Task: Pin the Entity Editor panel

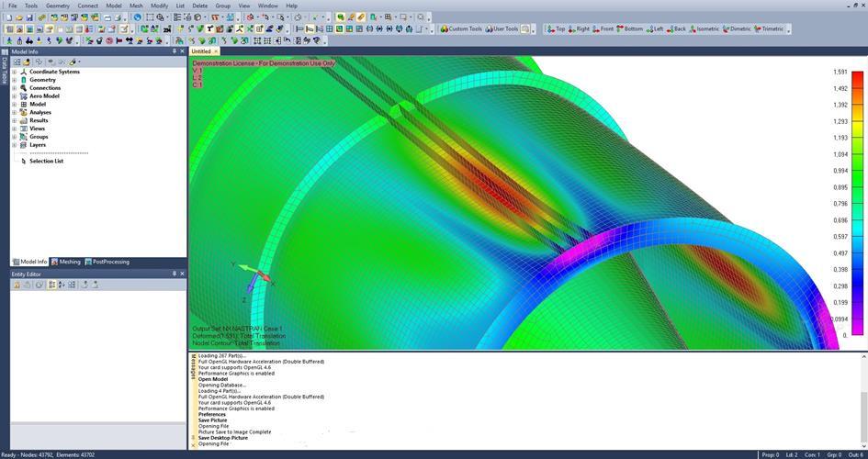Action: [175, 274]
